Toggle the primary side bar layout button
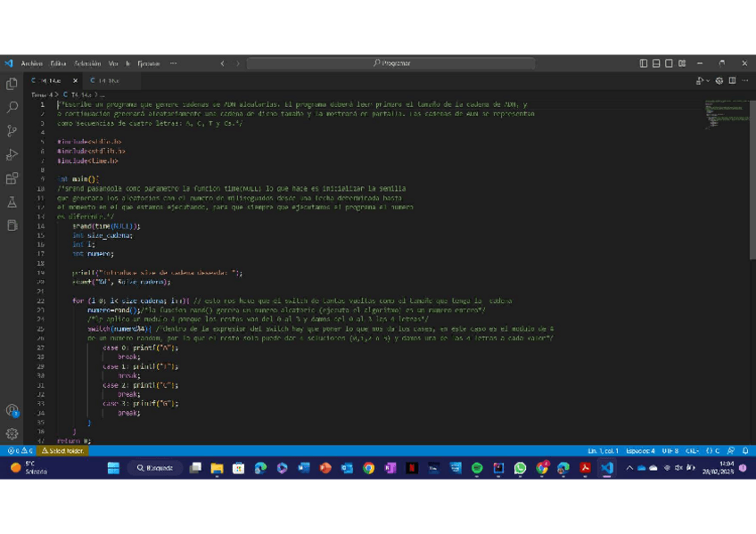The image size is (756, 534). tap(644, 63)
